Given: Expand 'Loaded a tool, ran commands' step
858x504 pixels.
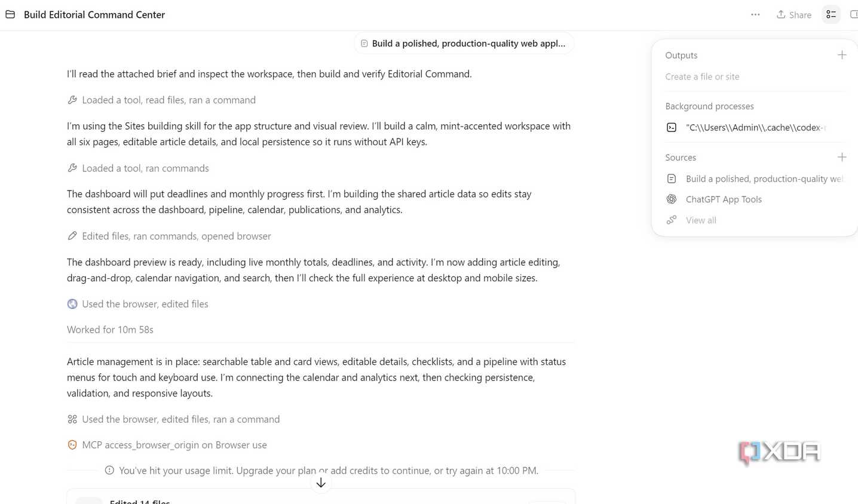Looking at the screenshot, I should pyautogui.click(x=138, y=168).
